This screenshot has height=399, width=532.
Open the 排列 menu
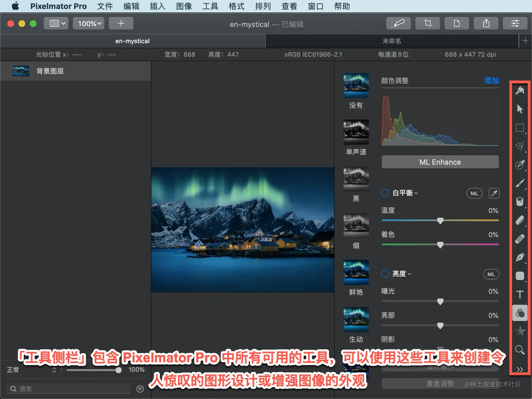pyautogui.click(x=263, y=6)
